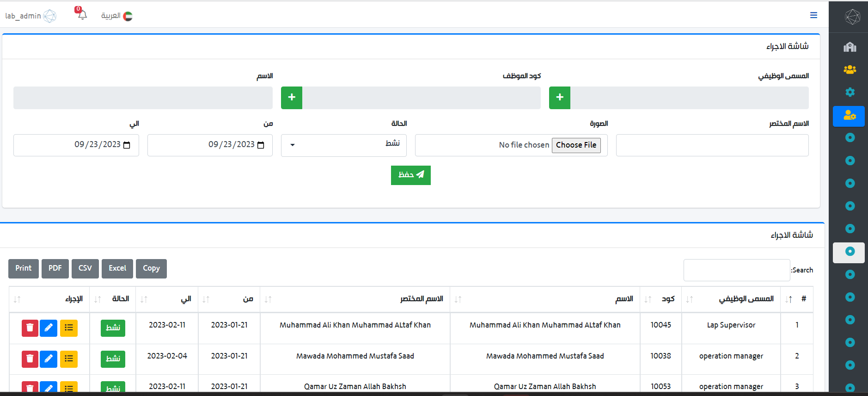Delete the Lap Supervisor row
868x396 pixels.
coord(30,328)
